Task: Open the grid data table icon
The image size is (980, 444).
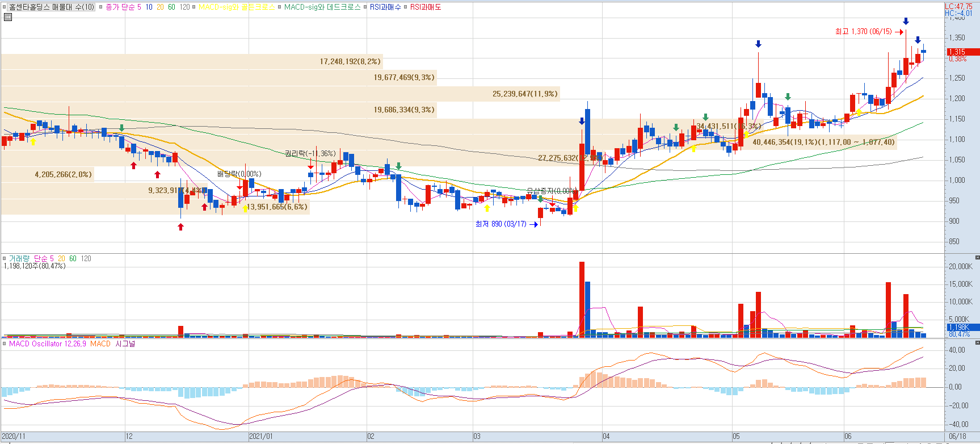Action: click(7, 17)
